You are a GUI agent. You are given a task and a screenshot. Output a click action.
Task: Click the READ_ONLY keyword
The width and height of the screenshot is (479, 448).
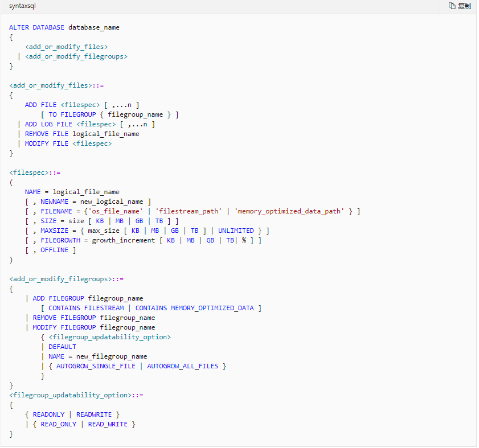coord(58,425)
